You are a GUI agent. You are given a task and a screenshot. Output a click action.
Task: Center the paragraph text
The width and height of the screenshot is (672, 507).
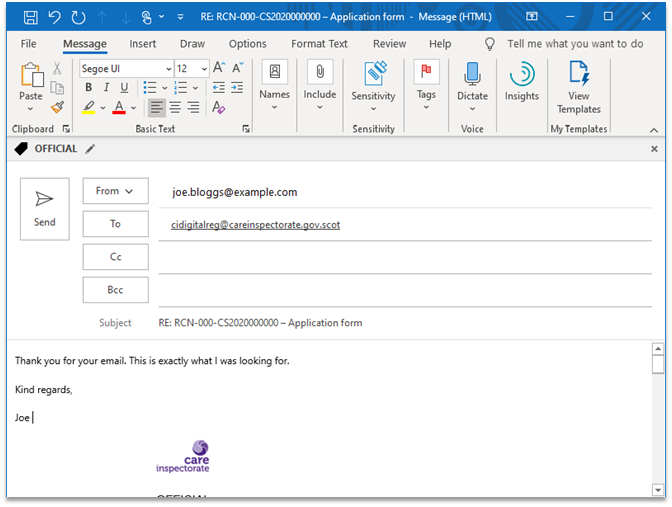coord(175,108)
